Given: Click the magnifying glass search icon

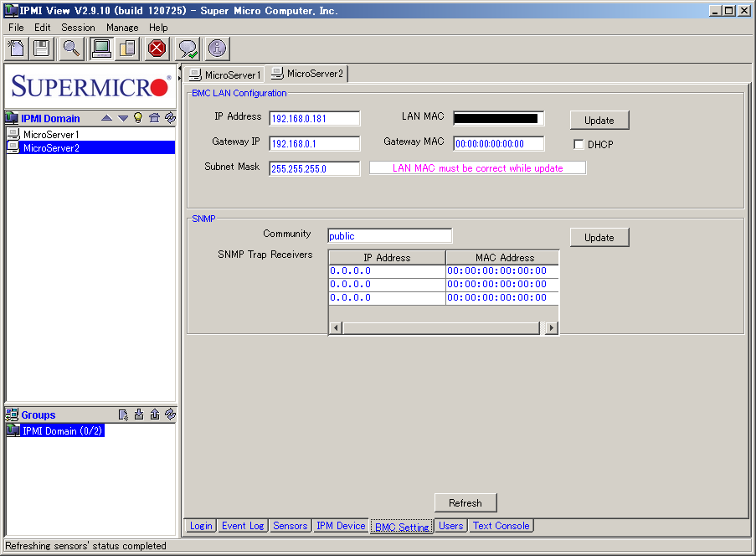Looking at the screenshot, I should pos(71,49).
